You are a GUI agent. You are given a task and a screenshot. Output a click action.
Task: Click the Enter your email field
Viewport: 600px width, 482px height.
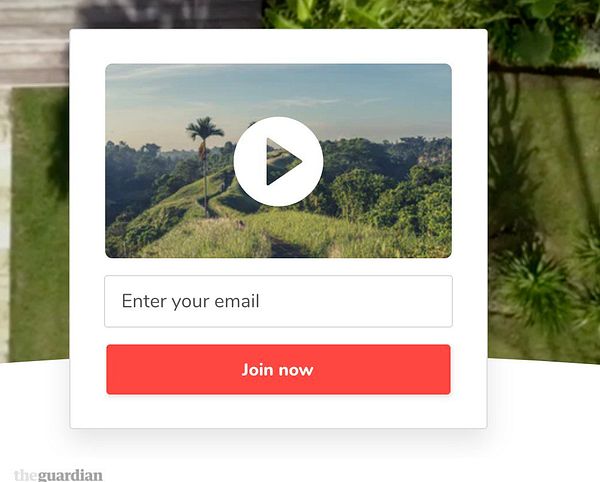[278, 301]
